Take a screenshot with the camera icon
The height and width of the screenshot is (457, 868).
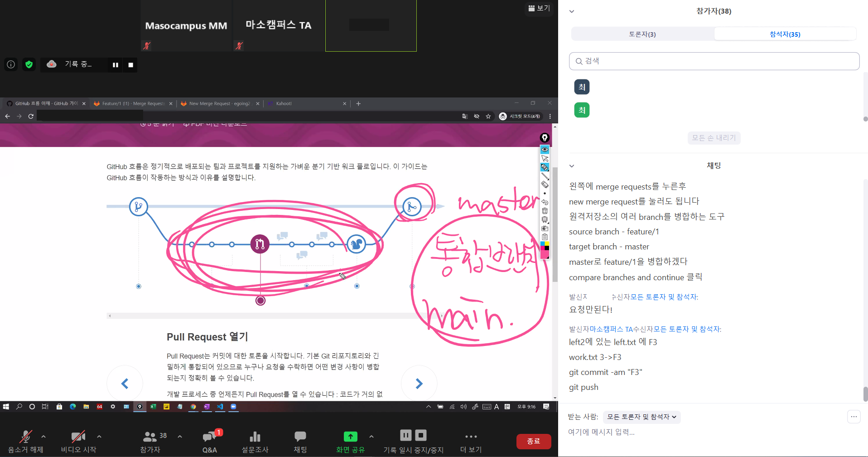(545, 228)
